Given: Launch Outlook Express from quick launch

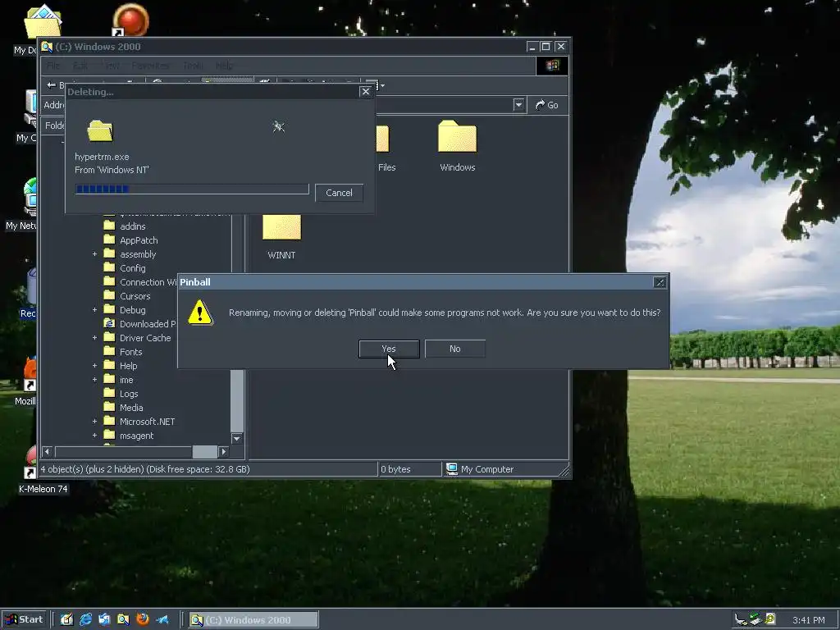Looking at the screenshot, I should [104, 620].
